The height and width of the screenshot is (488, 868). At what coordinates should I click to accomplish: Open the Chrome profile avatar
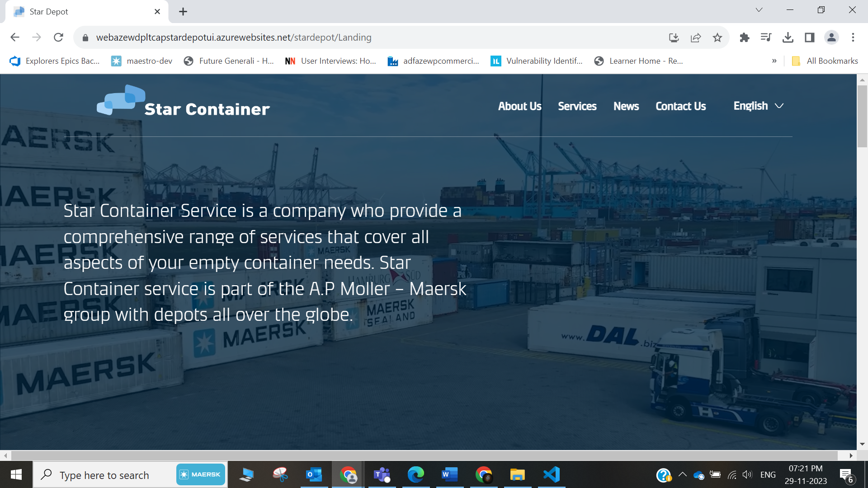tap(831, 38)
